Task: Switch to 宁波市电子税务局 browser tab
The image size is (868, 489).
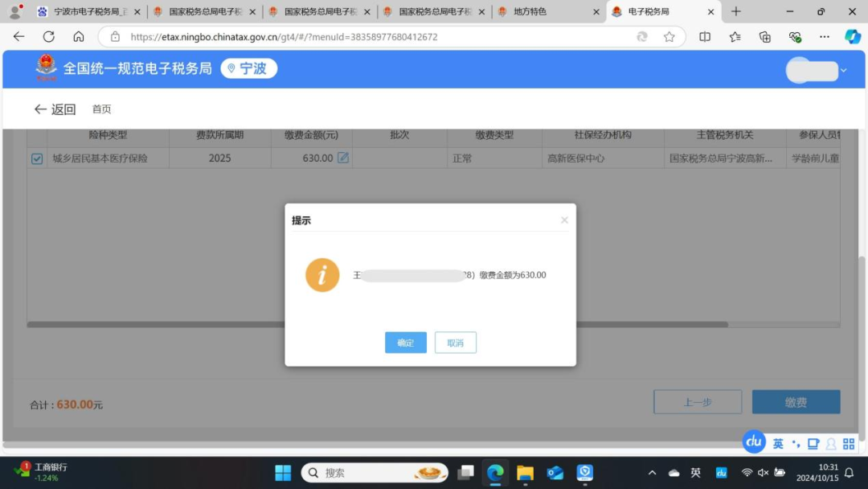Action: tap(89, 12)
